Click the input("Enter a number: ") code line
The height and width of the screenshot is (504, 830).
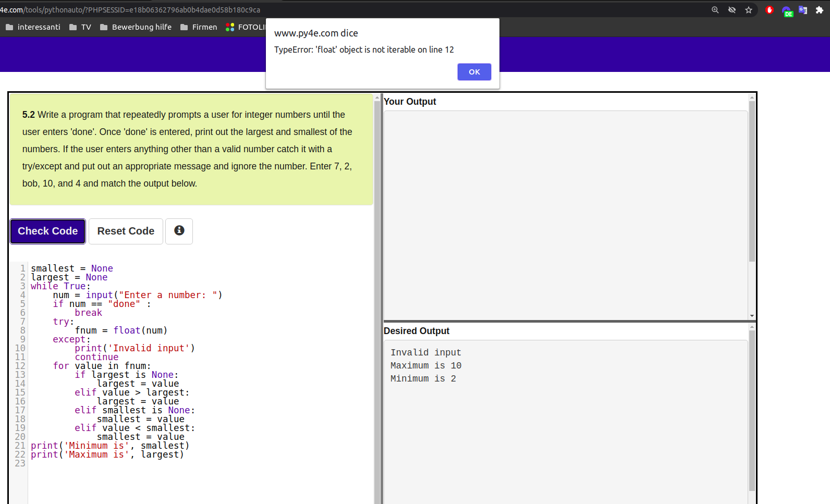[x=138, y=295]
